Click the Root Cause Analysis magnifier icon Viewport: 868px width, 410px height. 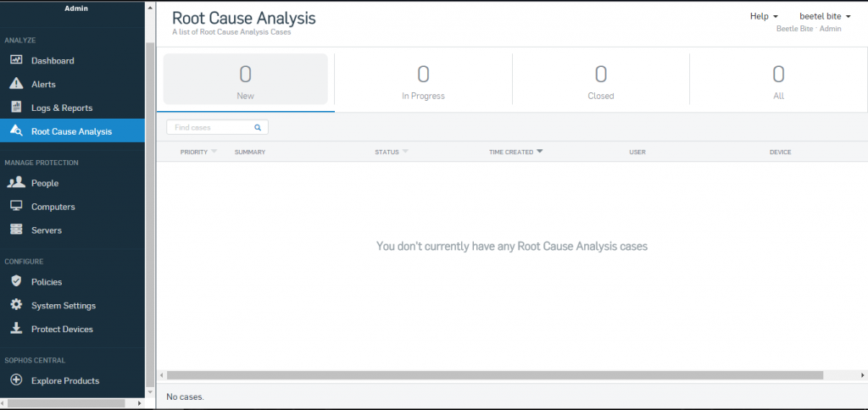click(x=17, y=131)
